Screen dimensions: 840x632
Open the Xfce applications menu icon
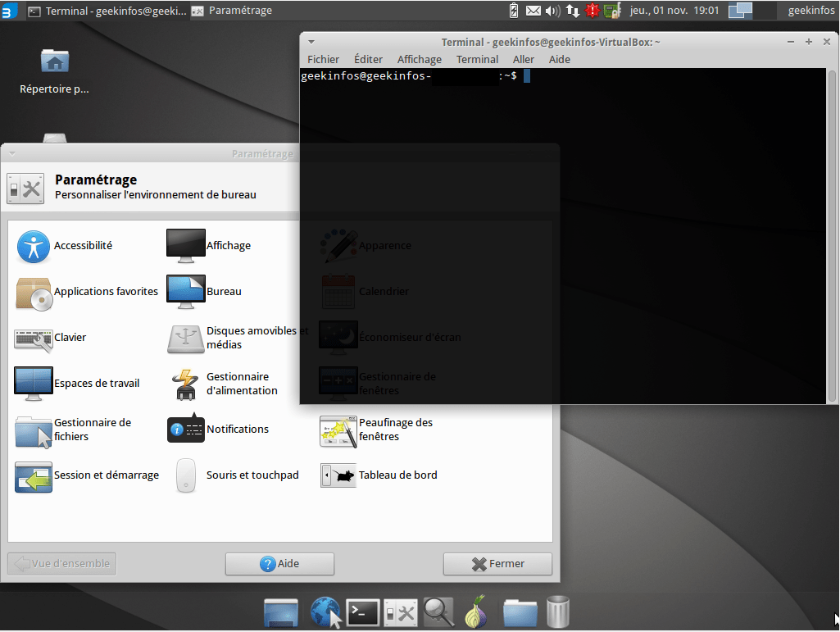(x=9, y=10)
